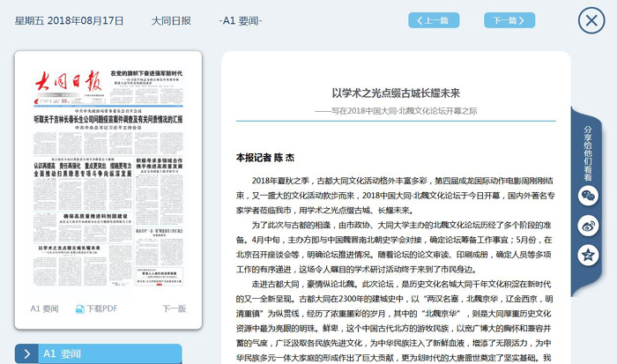Go to next article with 下一篇 button
This screenshot has width=617, height=364.
click(x=509, y=20)
